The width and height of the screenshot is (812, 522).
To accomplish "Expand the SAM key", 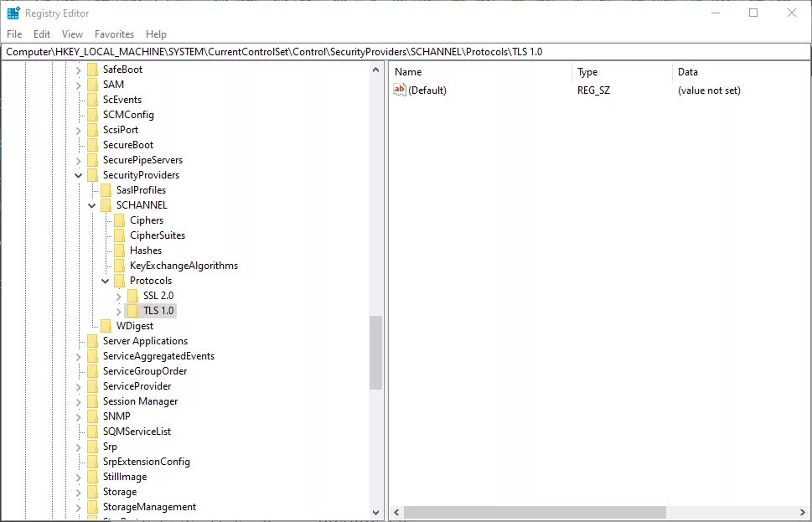I will [78, 85].
